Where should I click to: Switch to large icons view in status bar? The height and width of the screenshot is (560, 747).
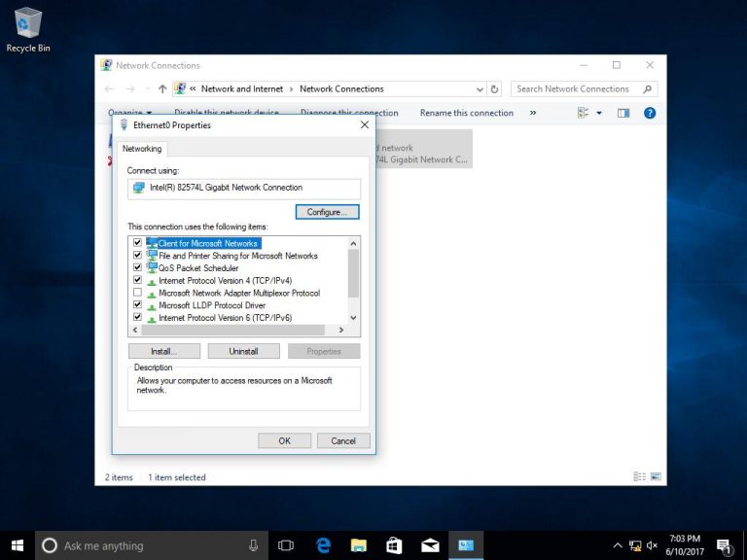tap(656, 476)
